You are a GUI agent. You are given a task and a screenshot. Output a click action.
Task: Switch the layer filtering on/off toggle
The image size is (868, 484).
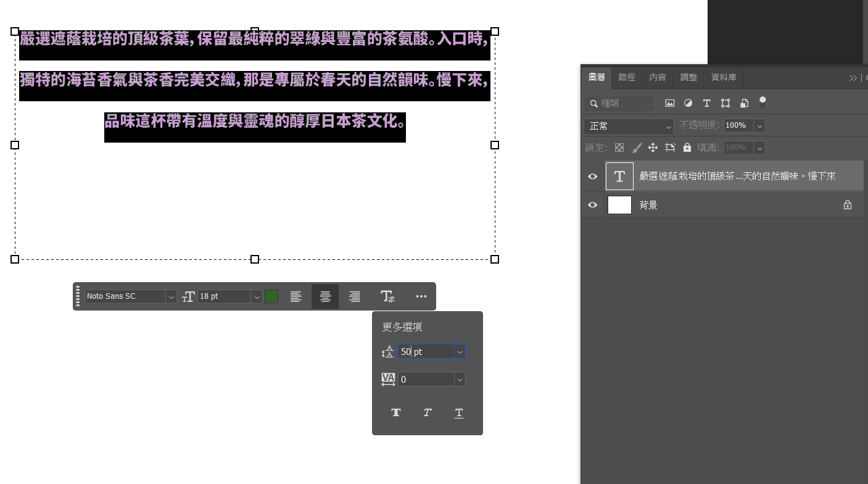(x=763, y=103)
